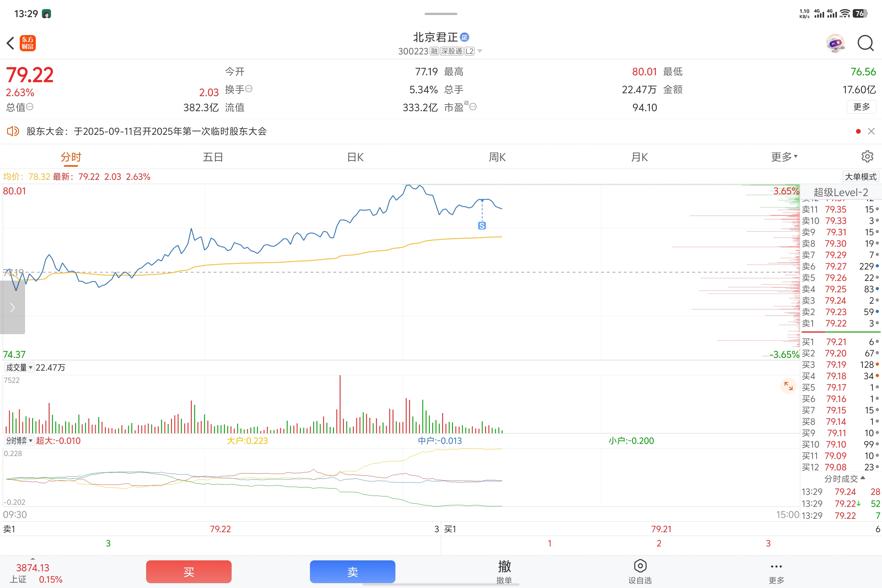The image size is (882, 588).
Task: Tap the announcement speaker icon
Action: (13, 131)
